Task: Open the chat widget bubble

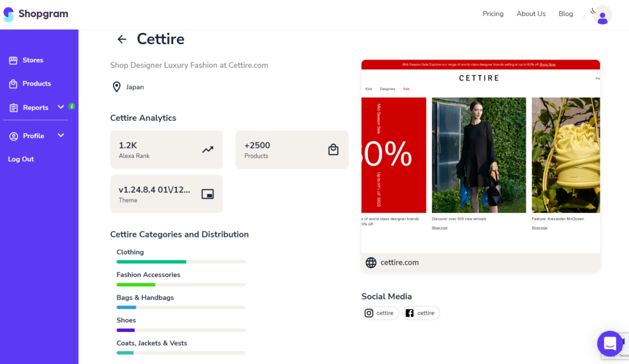Action: click(610, 344)
